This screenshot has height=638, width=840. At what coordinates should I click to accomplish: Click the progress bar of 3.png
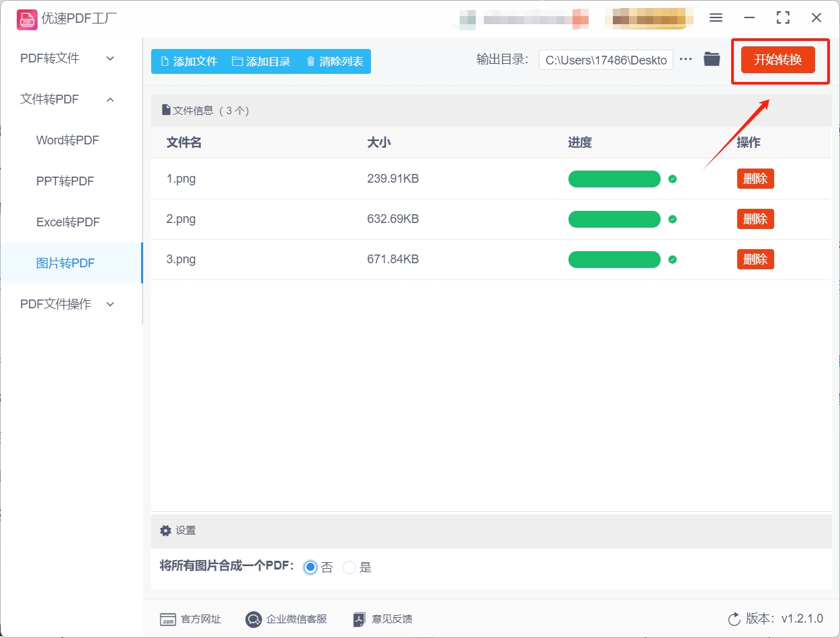(x=614, y=259)
